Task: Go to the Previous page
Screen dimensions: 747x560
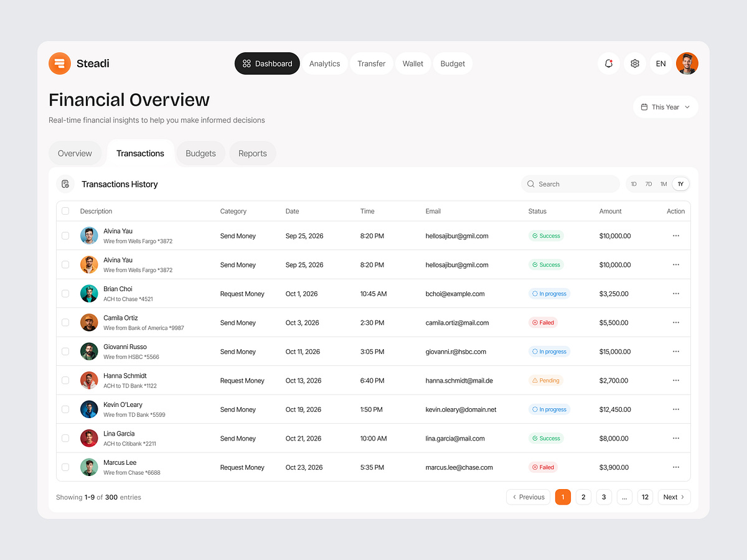Action: pyautogui.click(x=529, y=497)
